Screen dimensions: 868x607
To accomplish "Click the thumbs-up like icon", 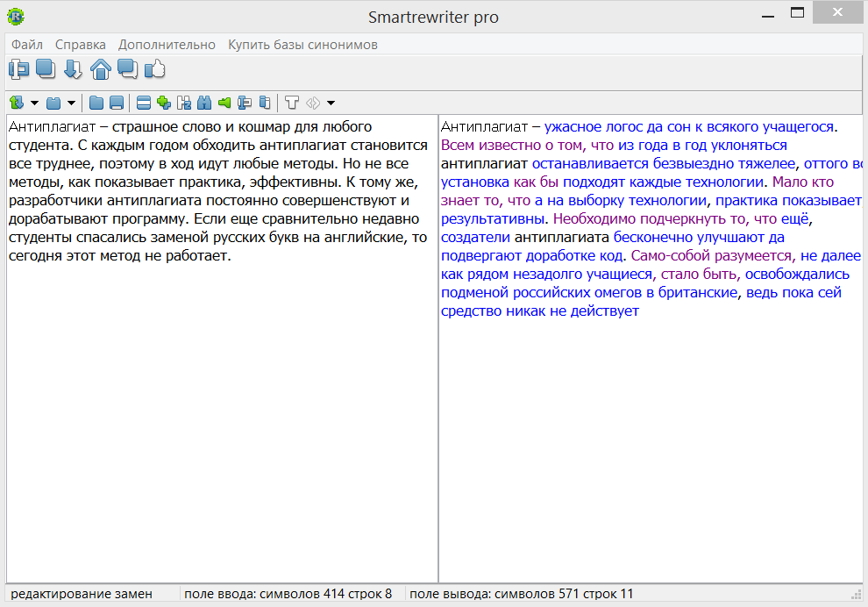I will click(x=155, y=69).
